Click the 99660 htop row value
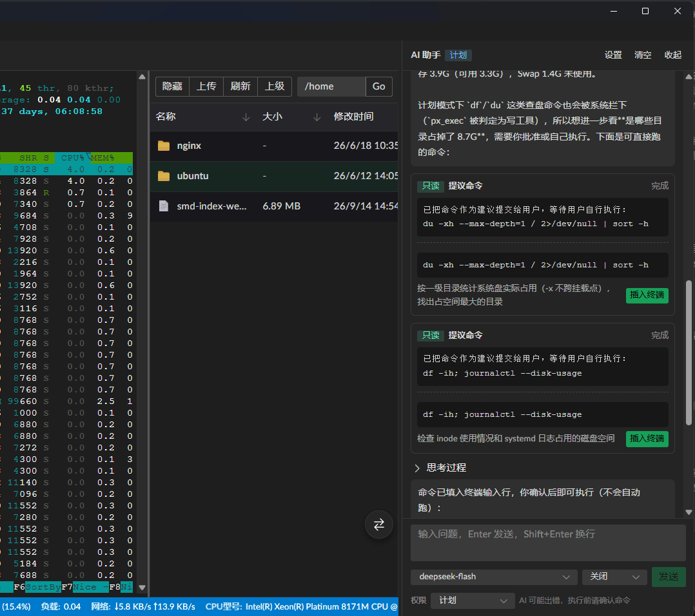Screen dimensions: 695x616 click(22, 401)
